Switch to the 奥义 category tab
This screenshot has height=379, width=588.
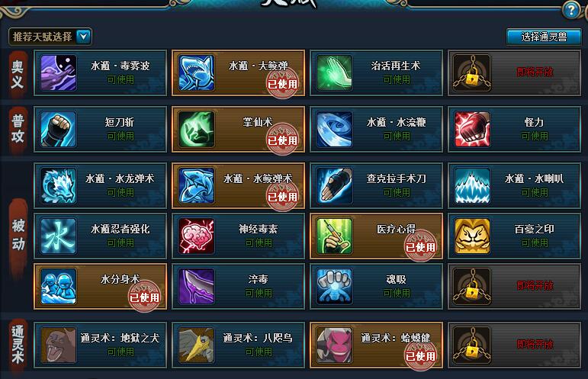[x=18, y=74]
